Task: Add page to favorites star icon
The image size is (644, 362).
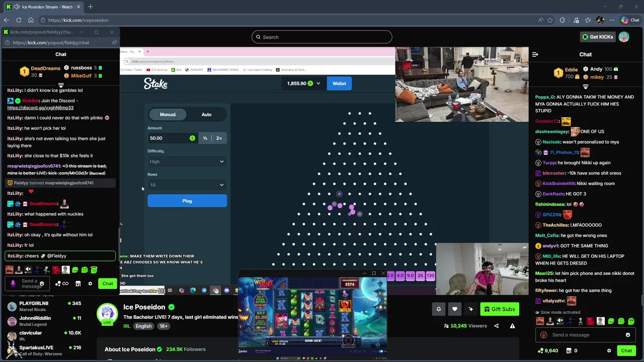Action: pyautogui.click(x=550, y=20)
